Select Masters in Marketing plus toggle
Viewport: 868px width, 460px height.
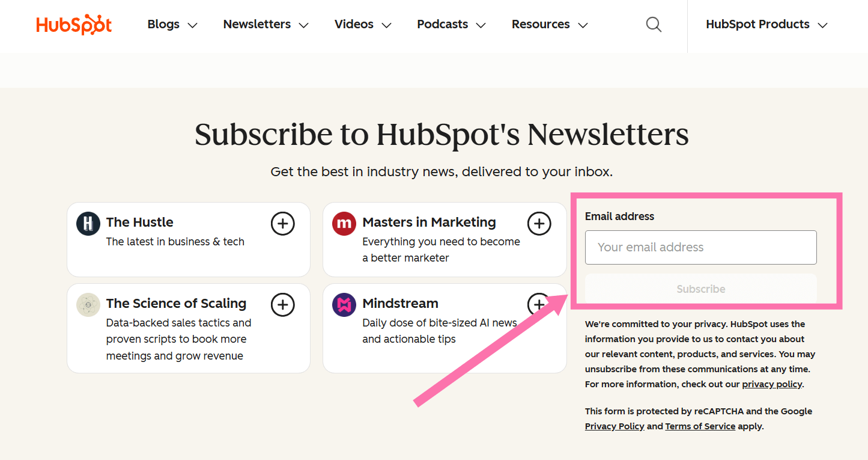[539, 224]
